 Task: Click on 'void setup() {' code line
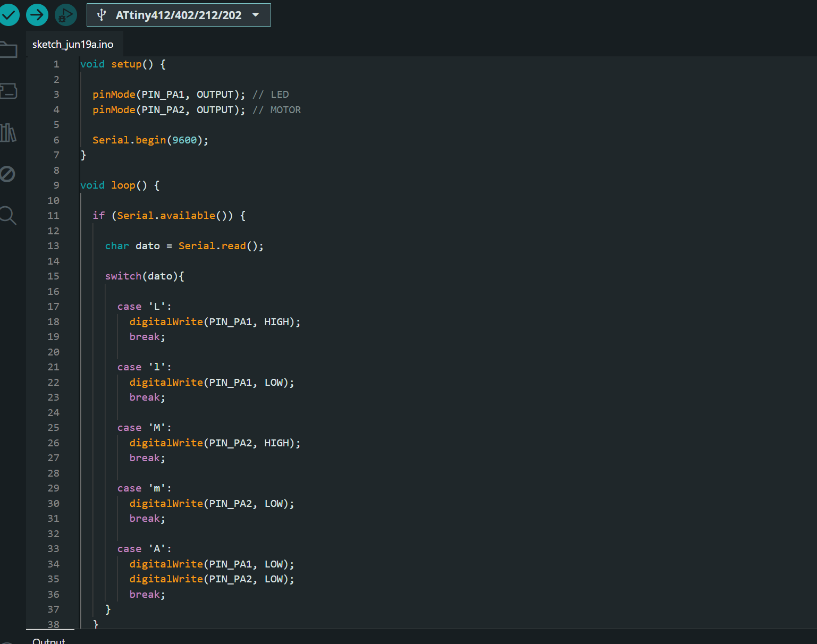pos(123,64)
